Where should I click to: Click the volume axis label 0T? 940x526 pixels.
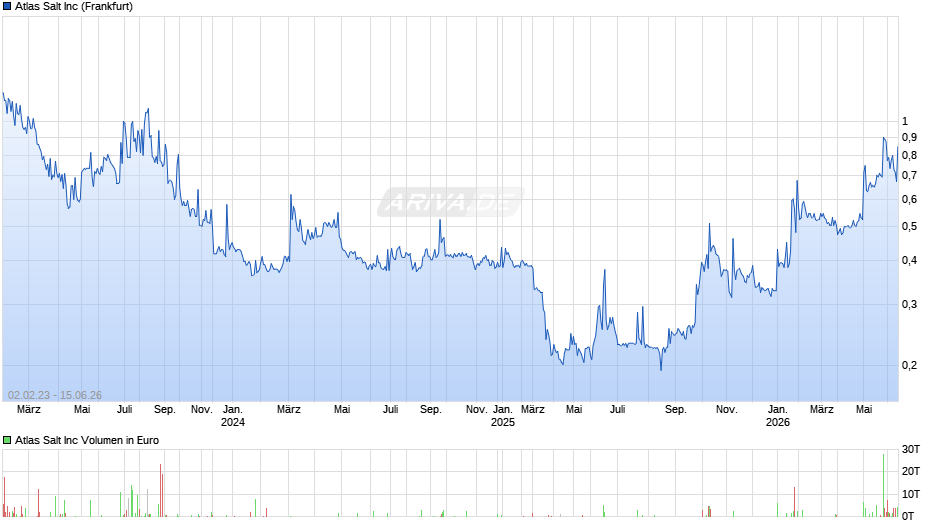pyautogui.click(x=908, y=516)
